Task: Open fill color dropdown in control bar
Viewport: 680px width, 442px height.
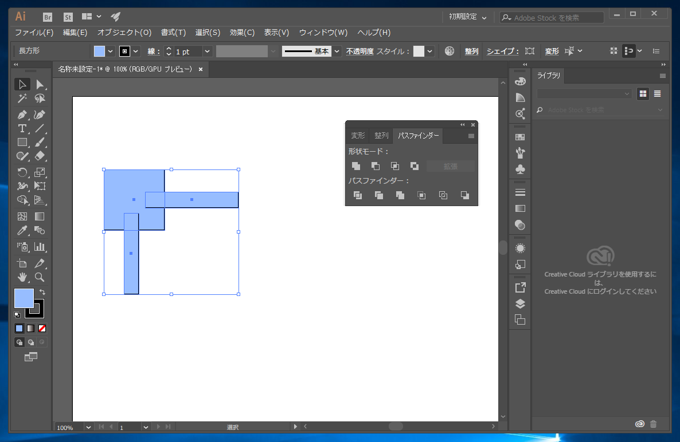Action: (110, 51)
